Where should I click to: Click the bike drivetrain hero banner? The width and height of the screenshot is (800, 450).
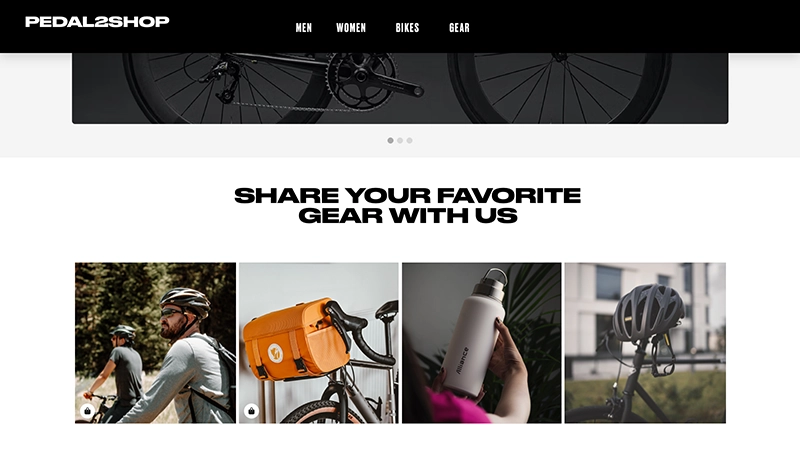coord(400,88)
